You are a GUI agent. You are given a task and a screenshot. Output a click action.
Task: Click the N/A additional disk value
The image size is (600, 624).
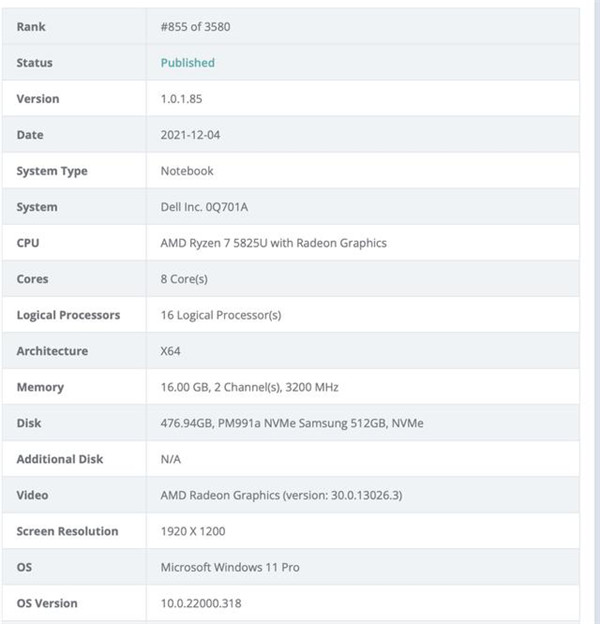(x=171, y=458)
